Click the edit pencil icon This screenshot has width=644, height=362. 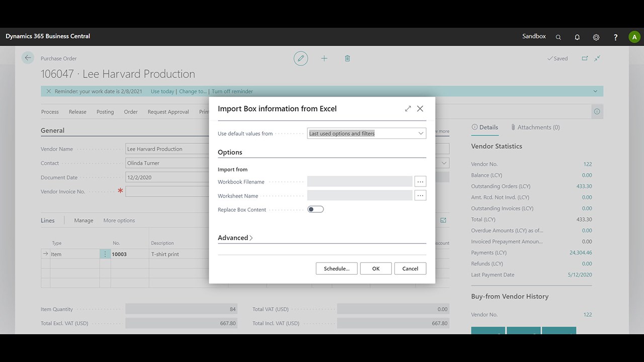pyautogui.click(x=301, y=58)
